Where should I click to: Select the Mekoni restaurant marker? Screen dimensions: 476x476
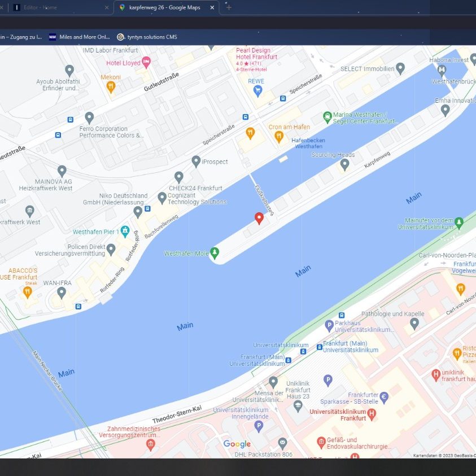tap(111, 87)
